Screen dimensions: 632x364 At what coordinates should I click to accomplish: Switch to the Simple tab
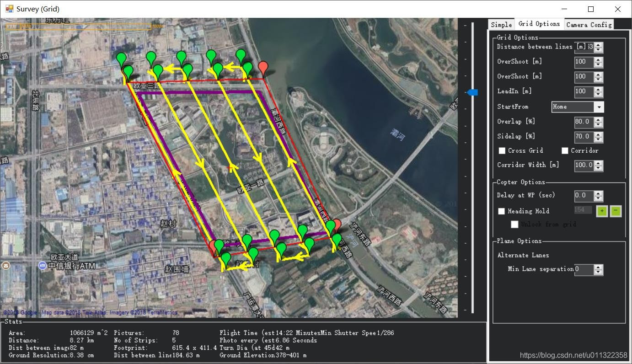pos(501,25)
